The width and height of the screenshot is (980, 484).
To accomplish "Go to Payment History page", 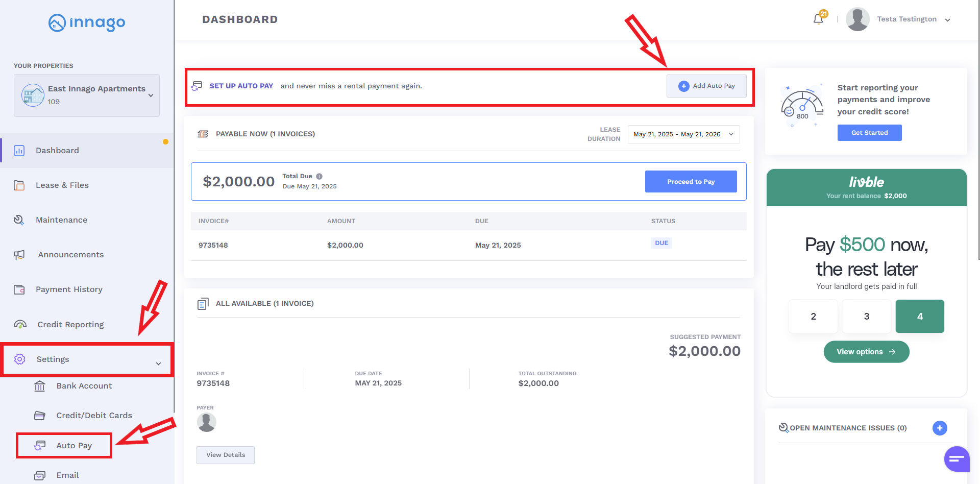I will tap(69, 289).
